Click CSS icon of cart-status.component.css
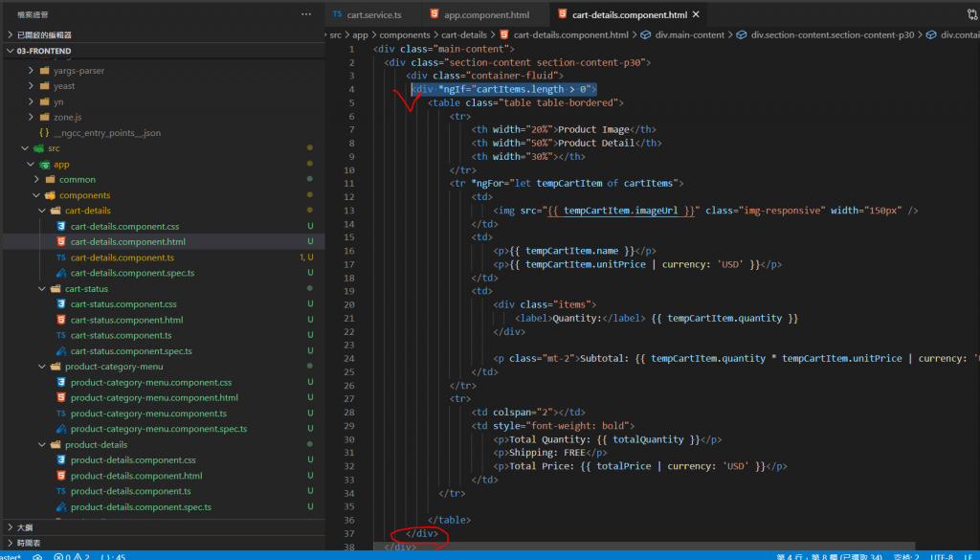This screenshot has width=980, height=560. click(60, 304)
